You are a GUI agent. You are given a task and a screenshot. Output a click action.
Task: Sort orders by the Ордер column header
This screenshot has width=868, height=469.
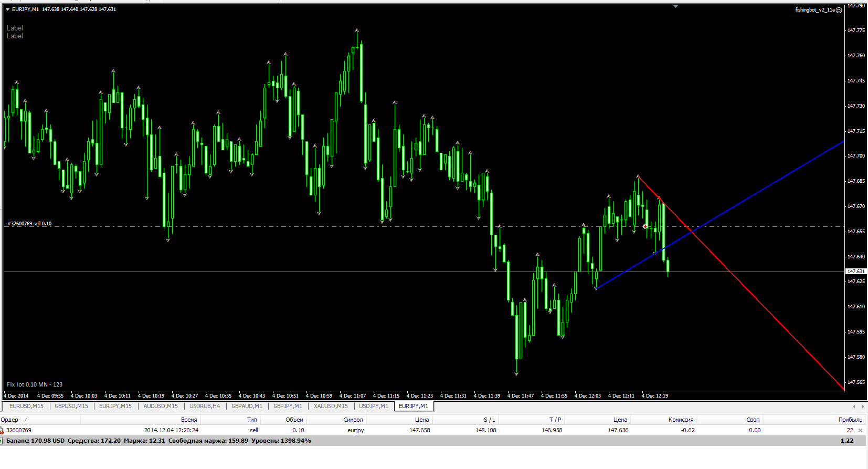pos(40,420)
